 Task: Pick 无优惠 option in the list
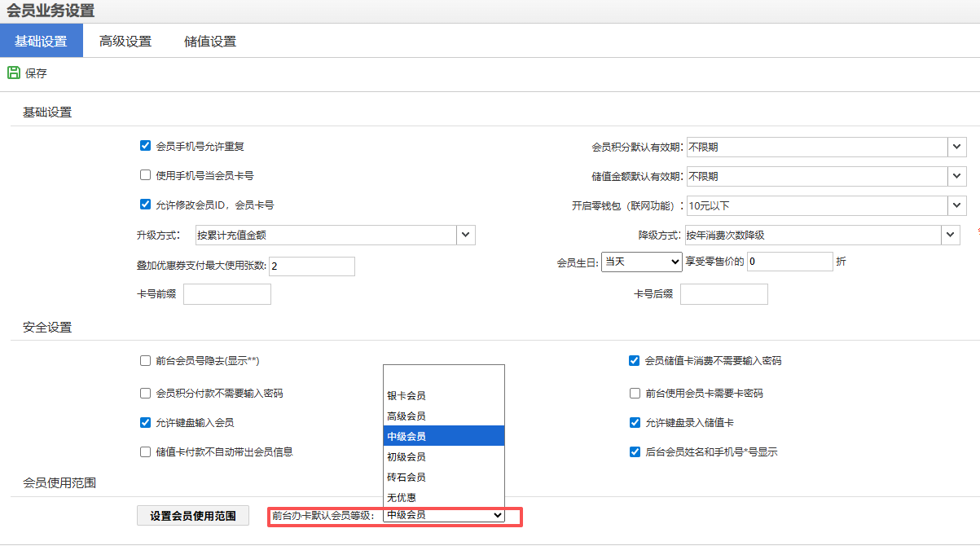pos(402,497)
